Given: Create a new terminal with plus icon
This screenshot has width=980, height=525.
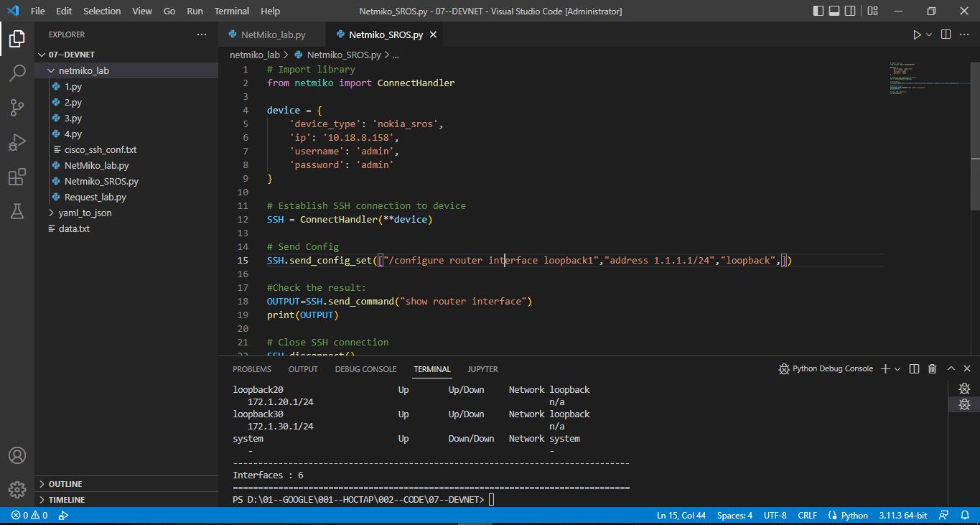Looking at the screenshot, I should 886,368.
